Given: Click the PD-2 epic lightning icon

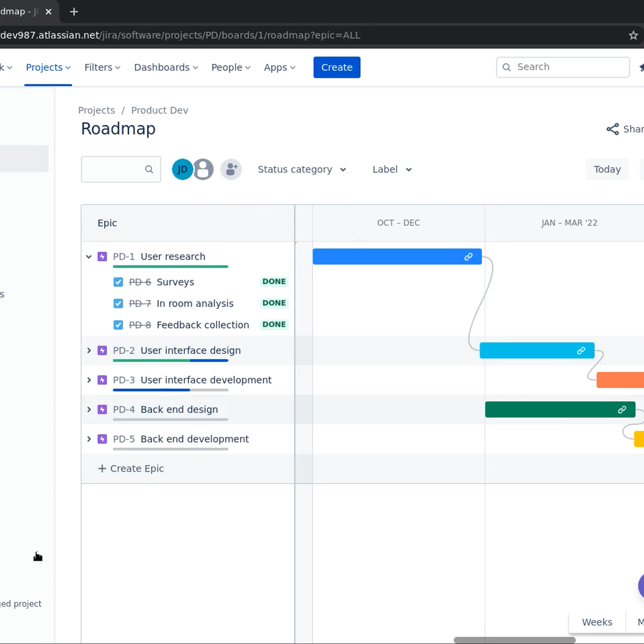Looking at the screenshot, I should (x=102, y=350).
